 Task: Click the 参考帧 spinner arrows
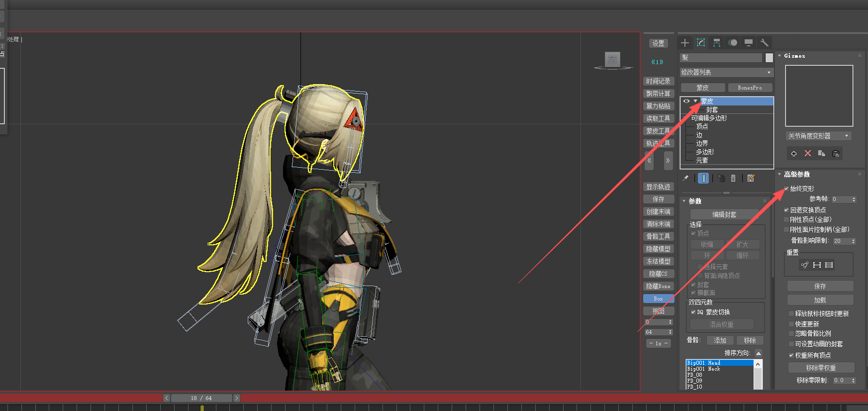click(x=854, y=199)
